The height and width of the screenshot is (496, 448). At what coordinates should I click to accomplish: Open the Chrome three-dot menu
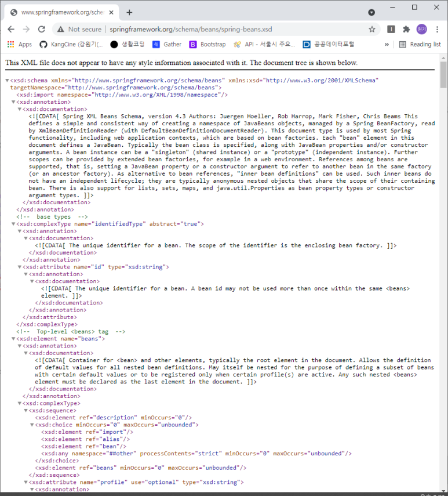pyautogui.click(x=437, y=30)
